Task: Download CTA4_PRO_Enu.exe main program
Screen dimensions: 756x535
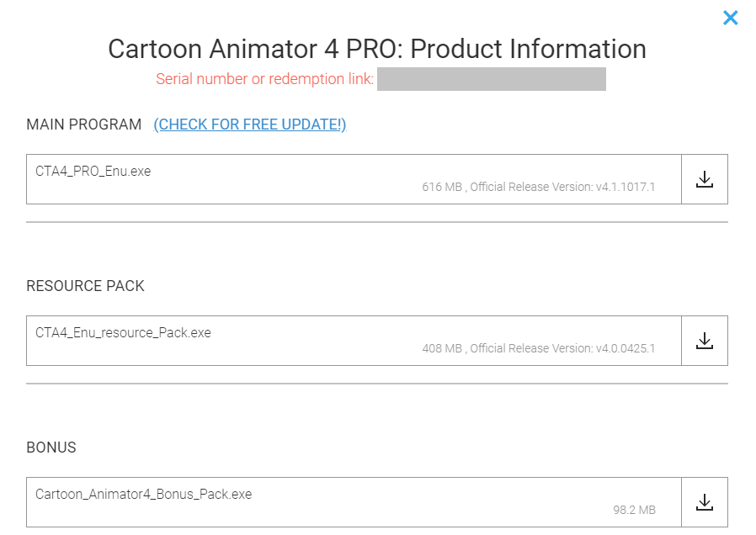Action: pos(705,179)
